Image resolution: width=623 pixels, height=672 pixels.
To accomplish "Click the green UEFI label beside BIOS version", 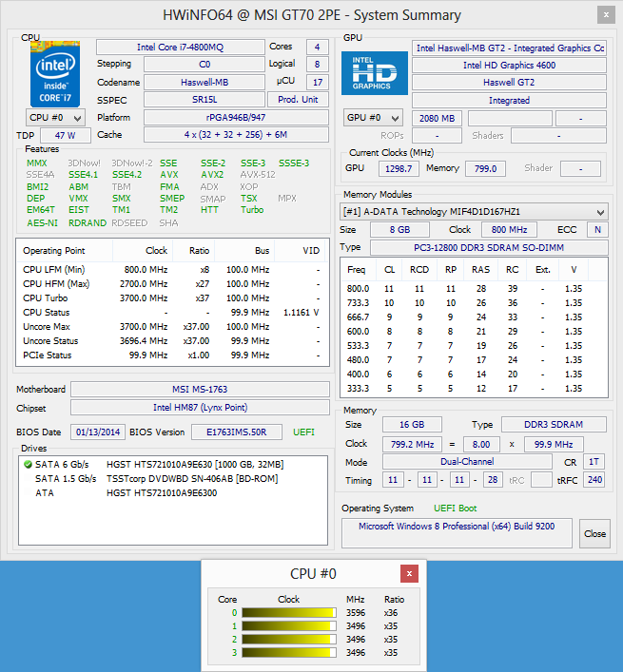I will [x=303, y=432].
